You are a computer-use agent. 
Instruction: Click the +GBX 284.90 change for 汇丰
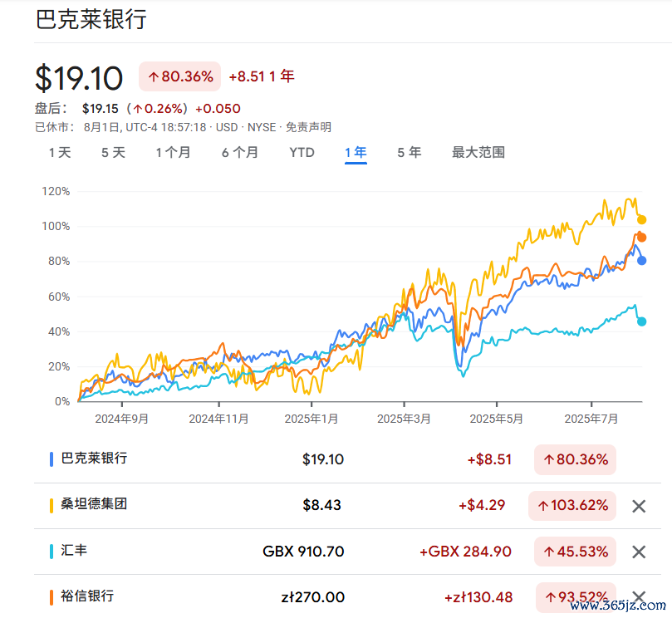click(465, 552)
